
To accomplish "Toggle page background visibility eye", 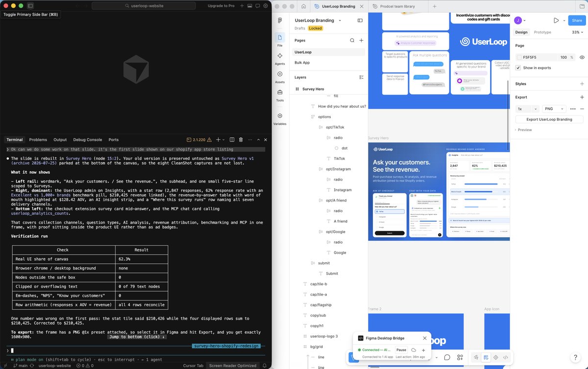I will tap(582, 57).
